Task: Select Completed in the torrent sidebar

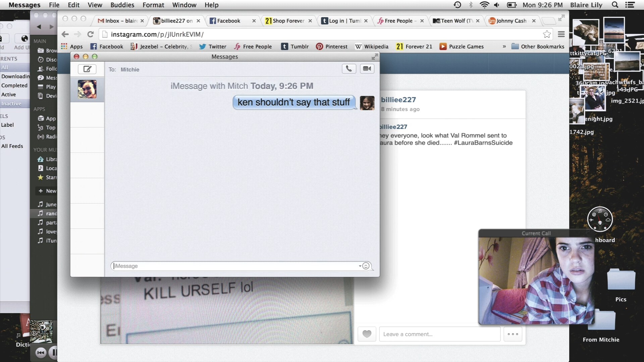Action: pos(14,85)
